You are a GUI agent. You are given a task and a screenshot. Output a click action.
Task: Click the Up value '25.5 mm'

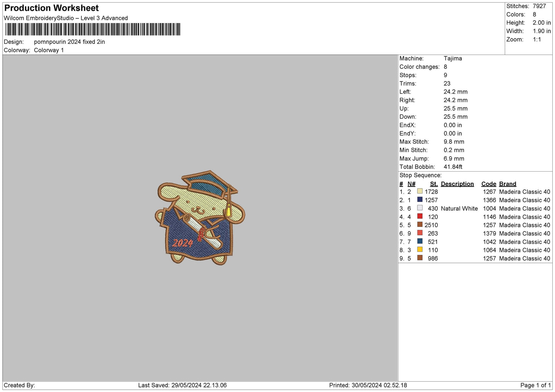point(456,108)
